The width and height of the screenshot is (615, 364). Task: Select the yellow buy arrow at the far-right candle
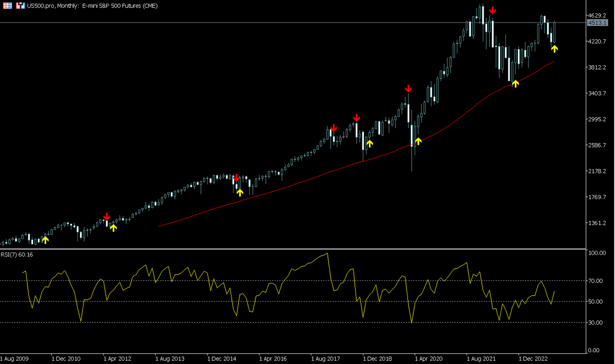(x=554, y=49)
